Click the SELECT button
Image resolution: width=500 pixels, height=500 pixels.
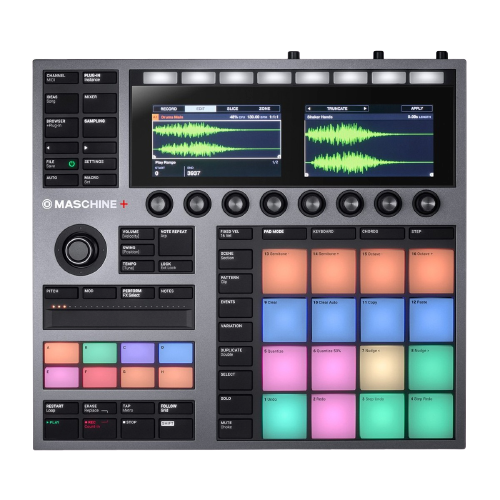point(235,380)
